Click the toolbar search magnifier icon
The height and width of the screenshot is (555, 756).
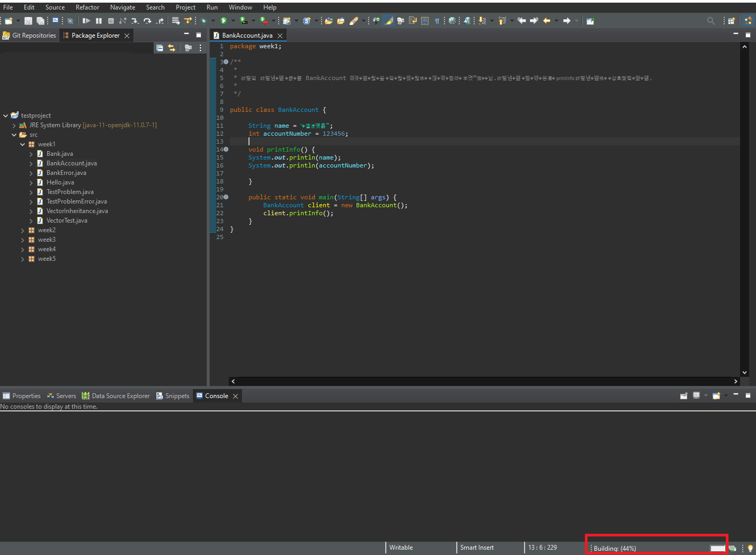coord(711,21)
